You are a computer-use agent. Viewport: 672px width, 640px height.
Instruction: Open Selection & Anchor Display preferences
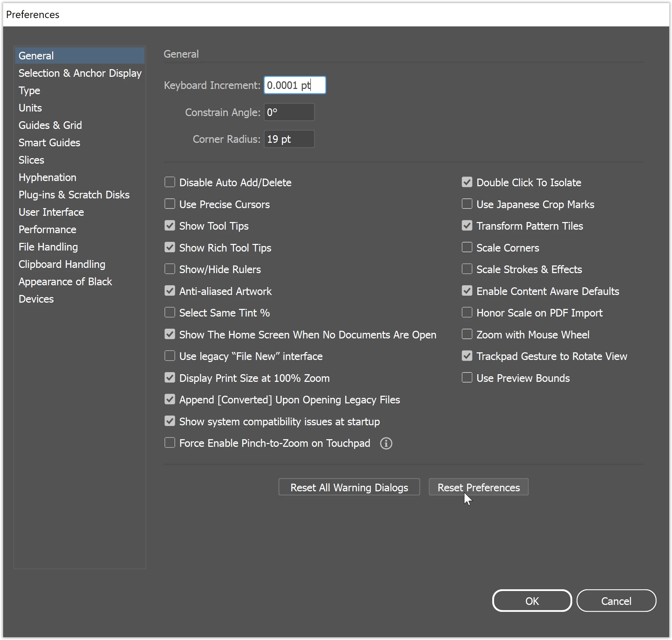tap(80, 73)
